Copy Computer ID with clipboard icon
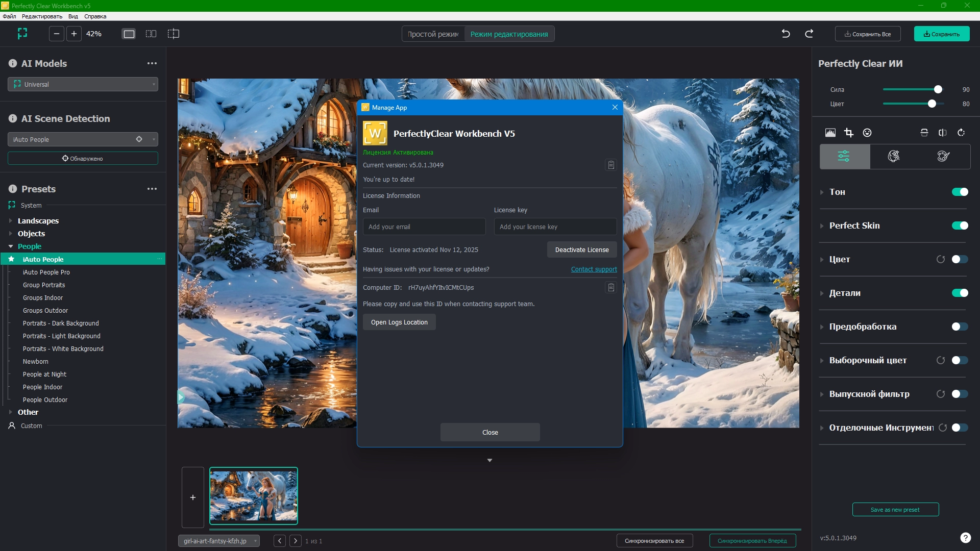980x551 pixels. (610, 288)
